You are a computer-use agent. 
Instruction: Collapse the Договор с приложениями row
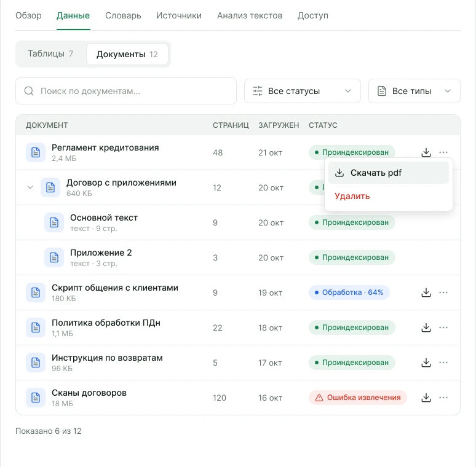[30, 187]
